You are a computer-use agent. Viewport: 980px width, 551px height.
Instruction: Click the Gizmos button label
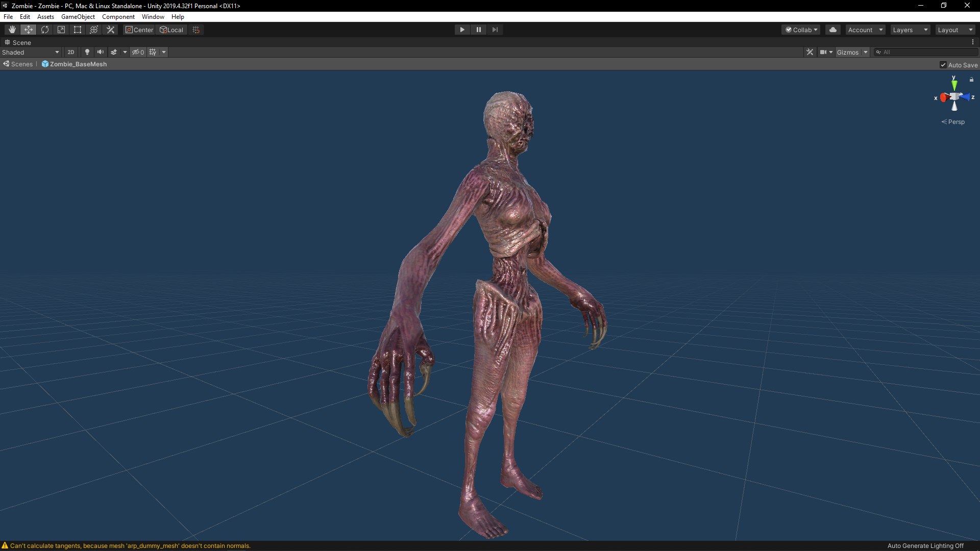pyautogui.click(x=847, y=52)
